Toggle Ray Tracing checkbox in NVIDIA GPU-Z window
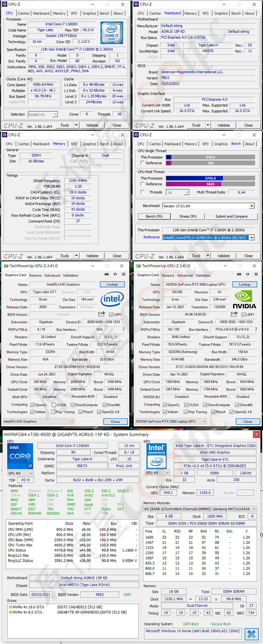The height and width of the screenshot is (644, 263). coord(185,412)
